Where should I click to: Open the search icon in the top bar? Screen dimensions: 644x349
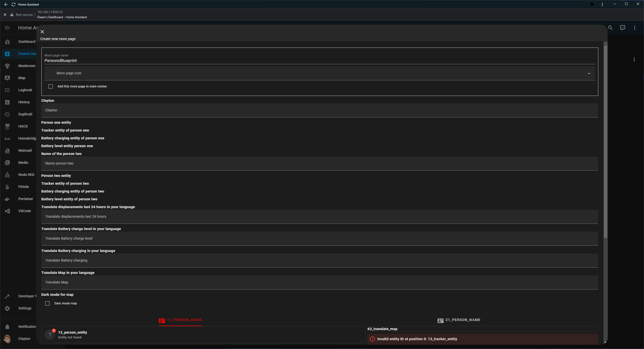[x=610, y=28]
